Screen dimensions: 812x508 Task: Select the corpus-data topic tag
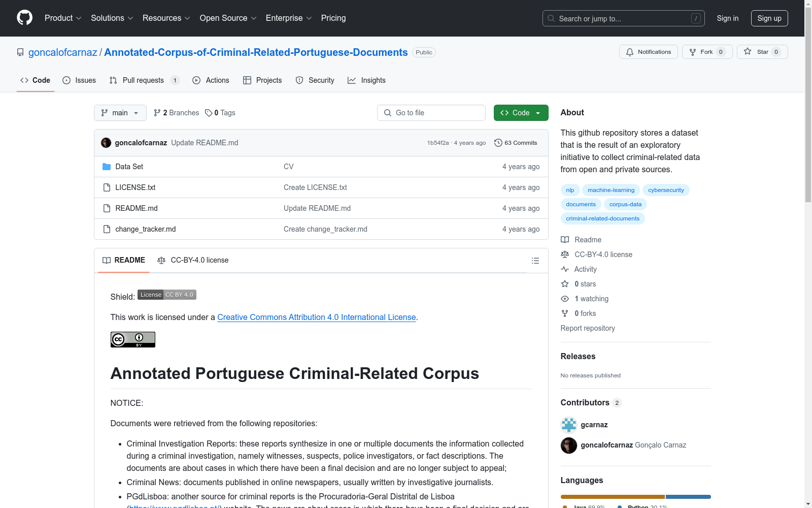[625, 204]
